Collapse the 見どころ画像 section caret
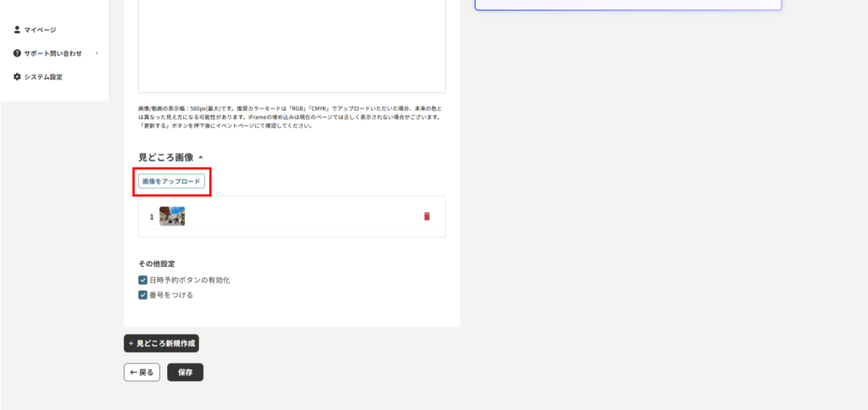 click(x=201, y=158)
